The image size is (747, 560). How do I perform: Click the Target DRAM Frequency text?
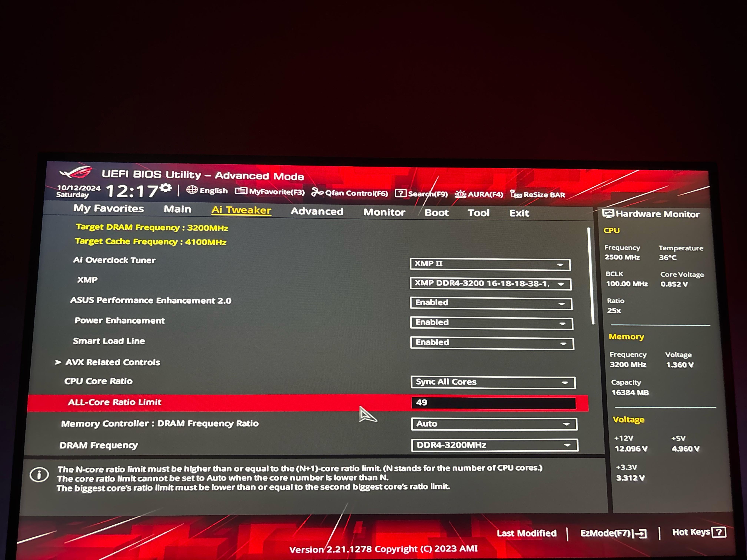pos(152,227)
